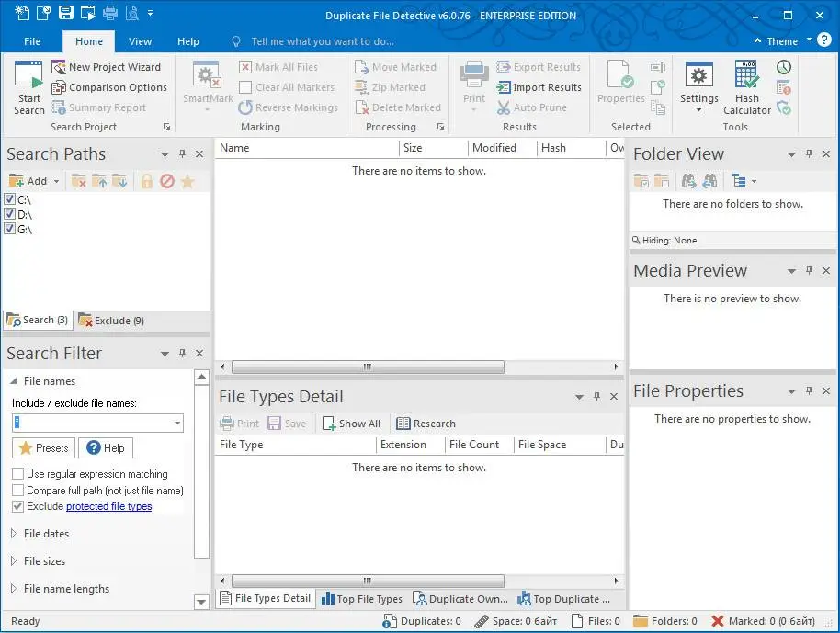
Task: Click the star favorite icon in Search Paths
Action: [187, 181]
